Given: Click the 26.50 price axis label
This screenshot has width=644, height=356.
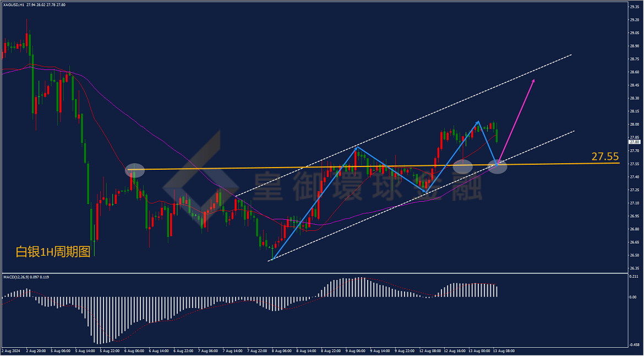Looking at the screenshot, I should (x=634, y=255).
